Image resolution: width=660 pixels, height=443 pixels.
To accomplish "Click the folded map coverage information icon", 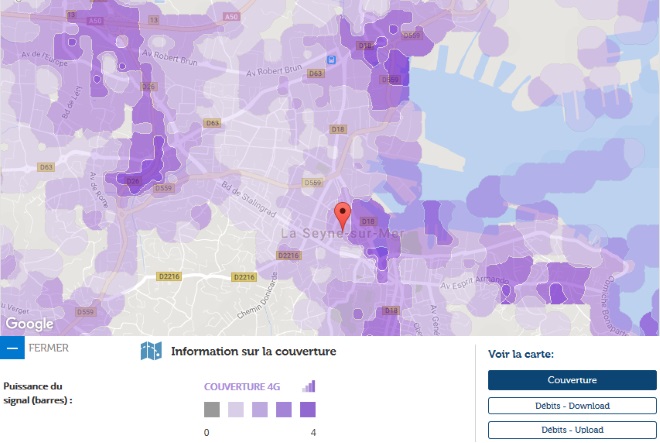I will tap(151, 351).
